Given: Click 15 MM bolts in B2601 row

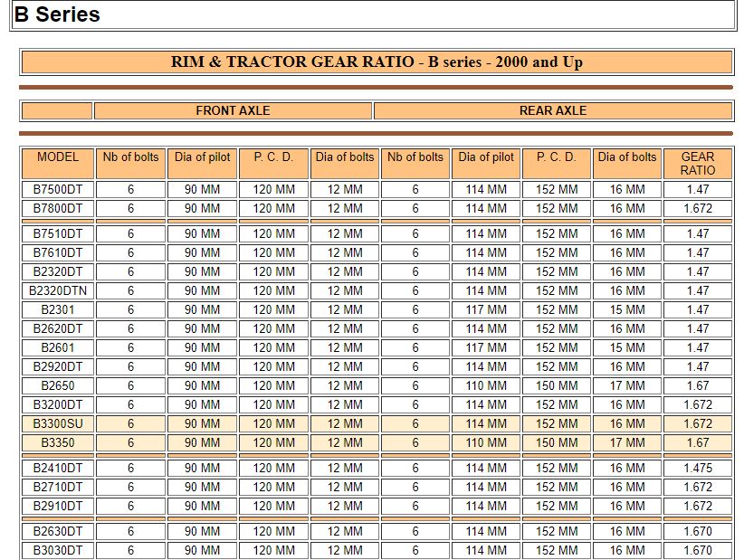Looking at the screenshot, I should click(627, 347).
